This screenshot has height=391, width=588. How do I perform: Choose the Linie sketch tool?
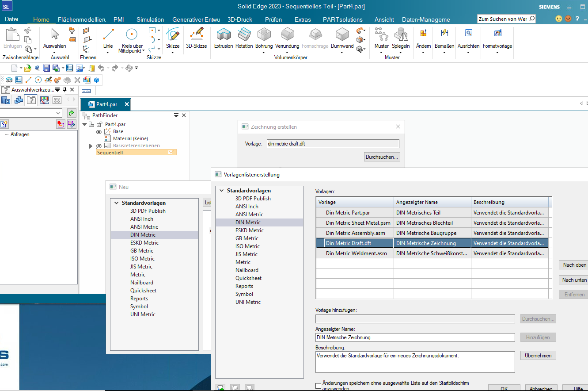(x=108, y=38)
